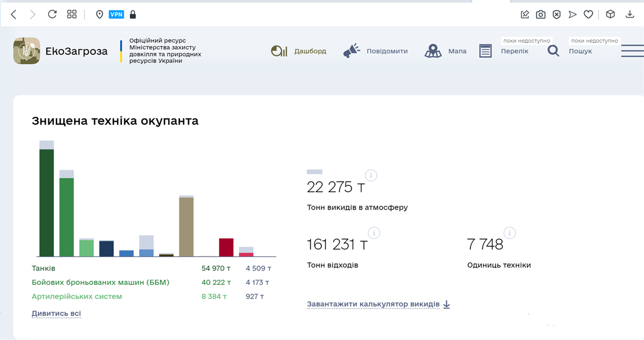
Task: Click the heart bookmark icon in toolbar
Action: 588,14
